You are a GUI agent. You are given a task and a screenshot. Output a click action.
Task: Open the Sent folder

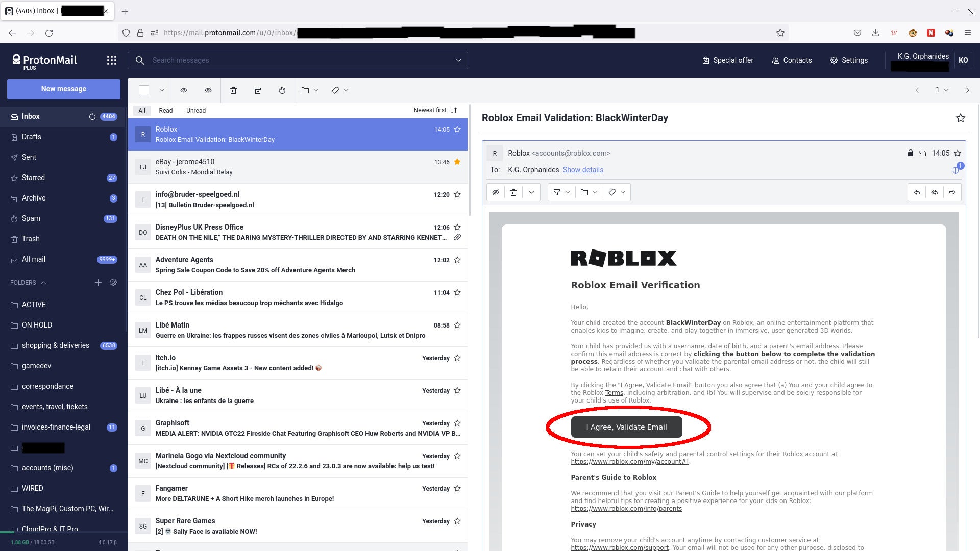[x=64, y=157]
